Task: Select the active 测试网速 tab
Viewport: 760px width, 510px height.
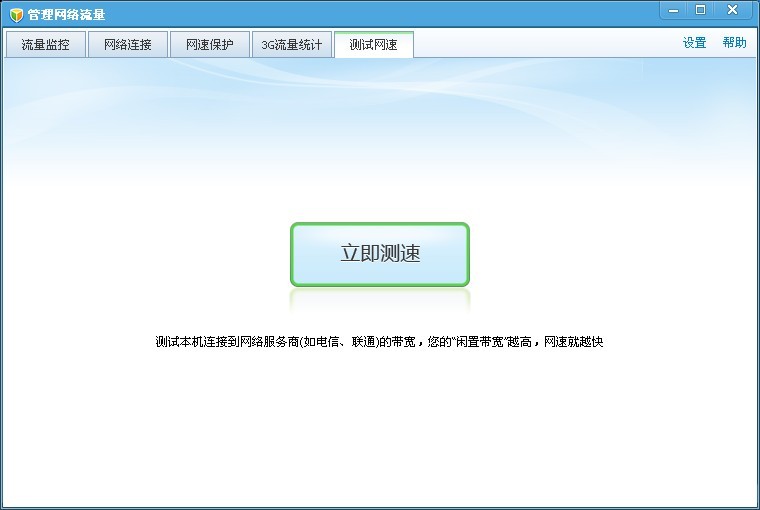Action: [373, 45]
